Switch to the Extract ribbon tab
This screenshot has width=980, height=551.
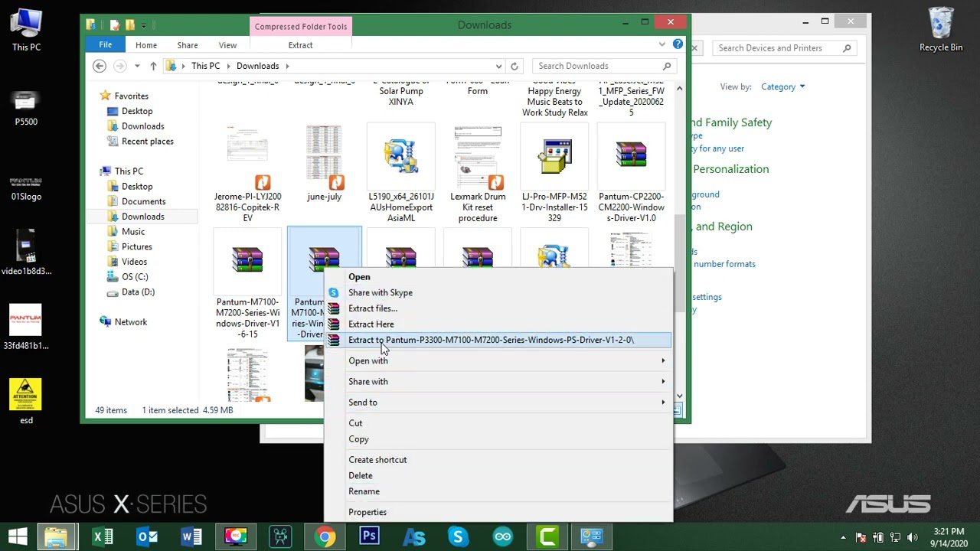pyautogui.click(x=300, y=45)
